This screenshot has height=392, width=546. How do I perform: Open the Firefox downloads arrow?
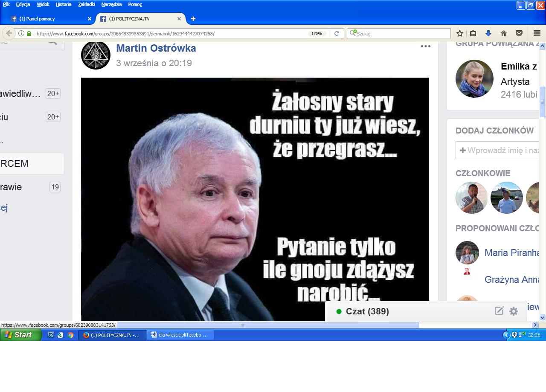coord(488,33)
